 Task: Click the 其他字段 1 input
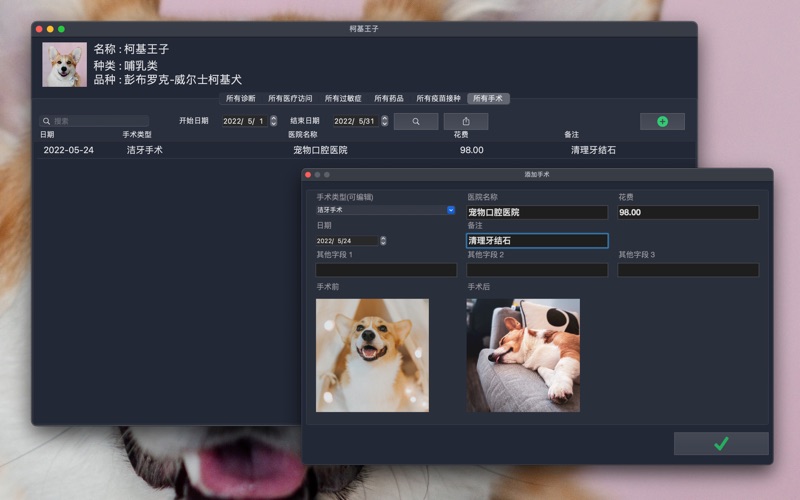pos(386,270)
